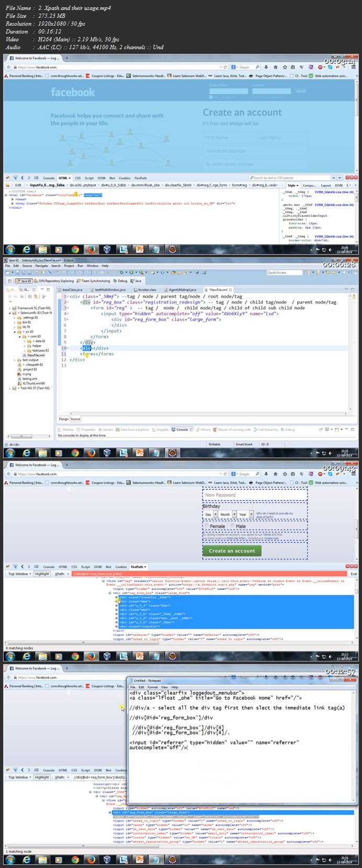The image size is (362, 868).
Task: Open the Month birthday dropdown
Action: pyautogui.click(x=227, y=515)
